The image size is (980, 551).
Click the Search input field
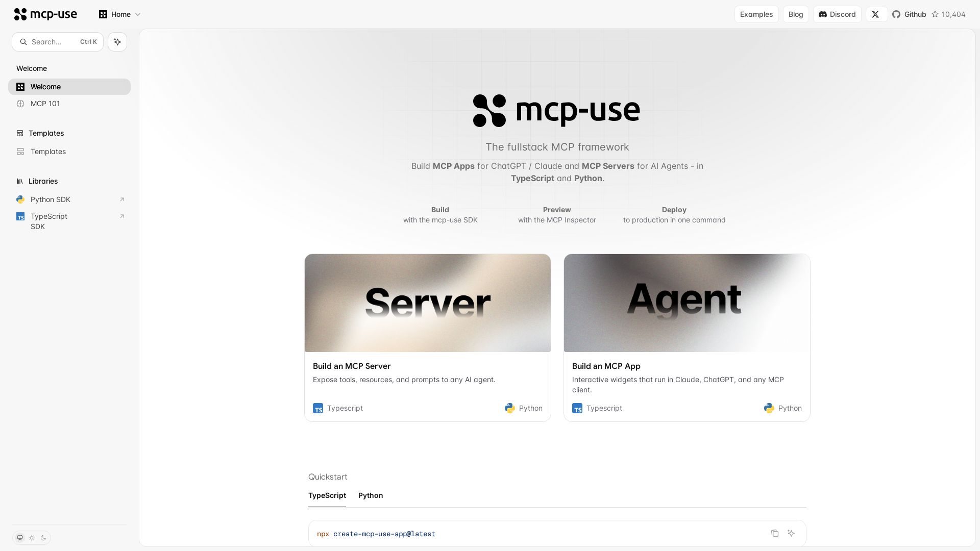58,42
